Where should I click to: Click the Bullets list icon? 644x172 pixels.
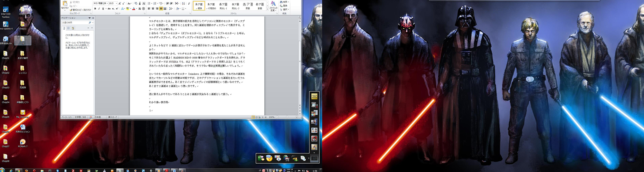click(149, 3)
